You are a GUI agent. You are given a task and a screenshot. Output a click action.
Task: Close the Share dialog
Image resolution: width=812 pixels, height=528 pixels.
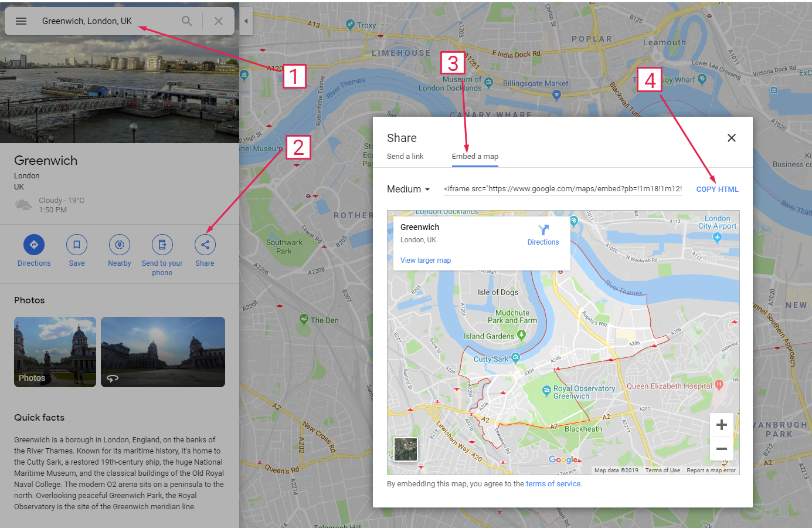(x=731, y=138)
